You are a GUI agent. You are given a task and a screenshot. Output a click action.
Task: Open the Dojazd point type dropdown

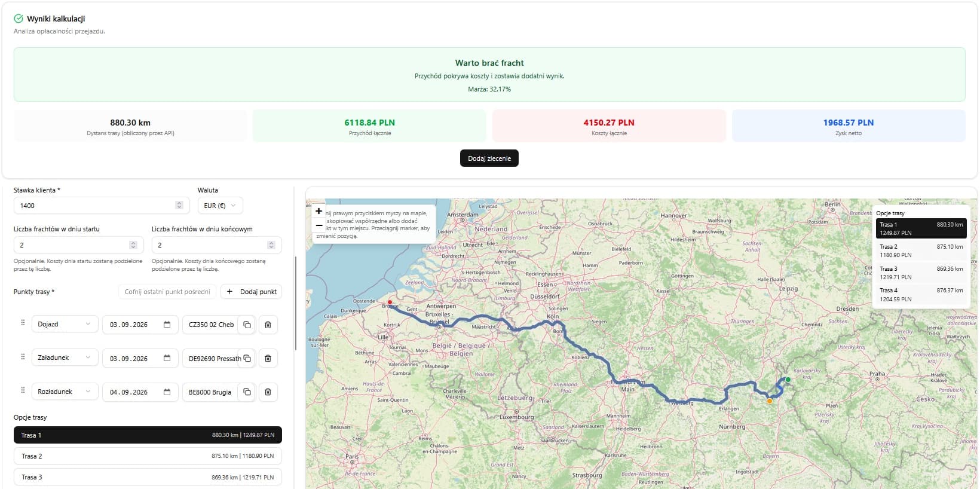[x=65, y=324]
